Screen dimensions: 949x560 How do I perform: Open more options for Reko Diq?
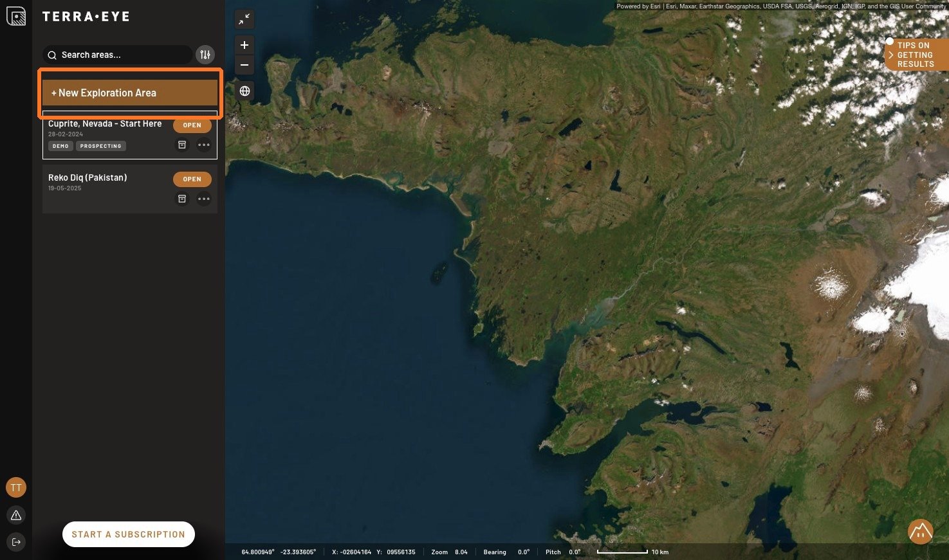204,199
